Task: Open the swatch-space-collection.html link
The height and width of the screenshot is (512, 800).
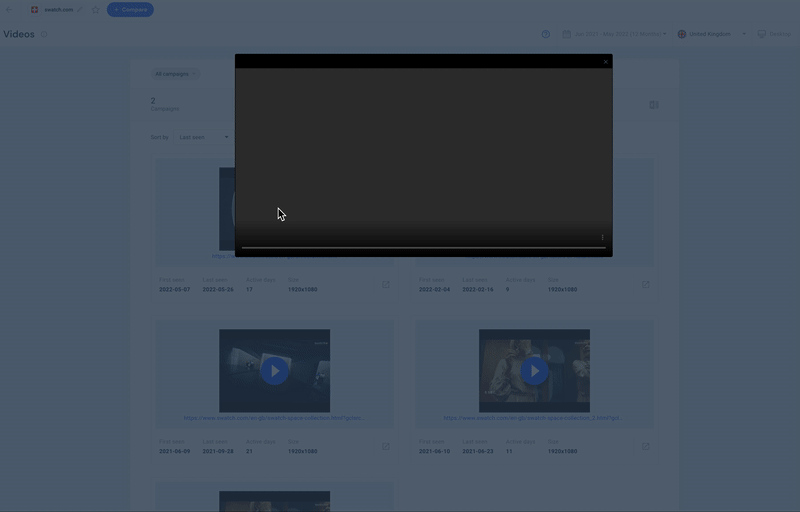Action: click(274, 418)
